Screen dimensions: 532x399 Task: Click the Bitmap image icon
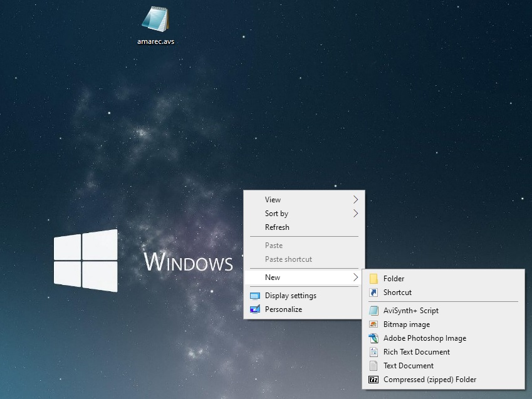coord(373,324)
